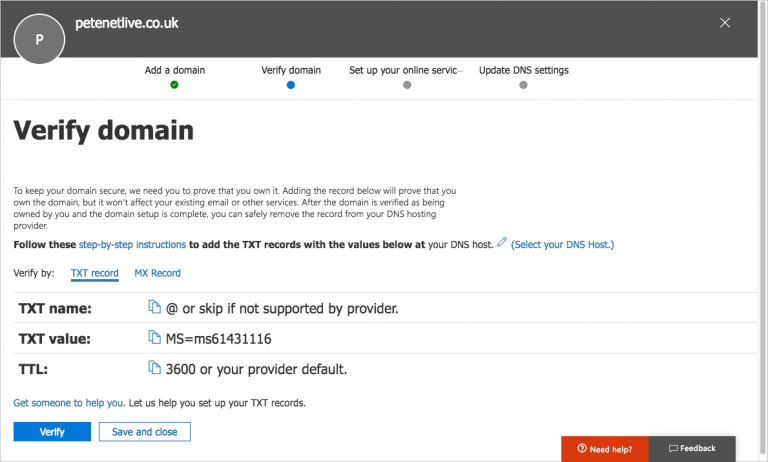
Task: Click Get someone to help you link
Action: pos(69,403)
